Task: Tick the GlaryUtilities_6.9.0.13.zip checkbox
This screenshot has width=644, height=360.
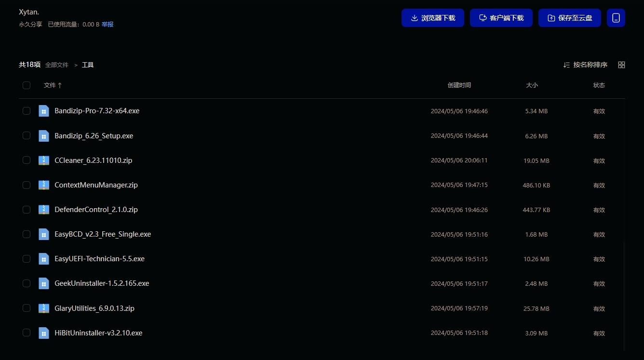Action: tap(27, 308)
